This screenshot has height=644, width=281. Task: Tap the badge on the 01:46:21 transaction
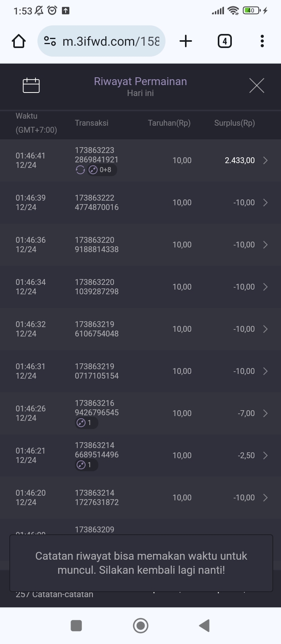coord(86,465)
